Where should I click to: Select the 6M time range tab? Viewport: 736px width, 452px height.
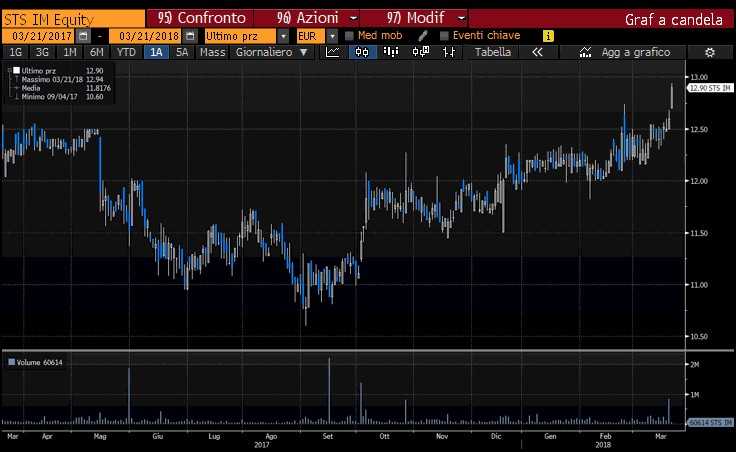pos(96,52)
